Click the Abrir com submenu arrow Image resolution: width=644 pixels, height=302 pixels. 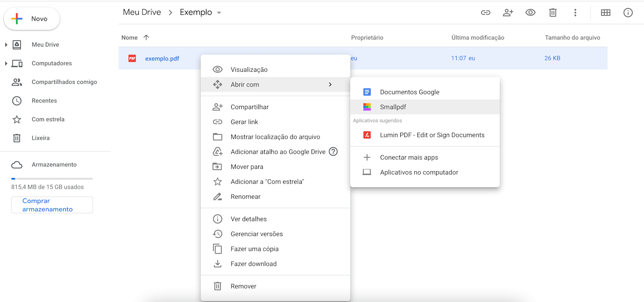(x=330, y=84)
